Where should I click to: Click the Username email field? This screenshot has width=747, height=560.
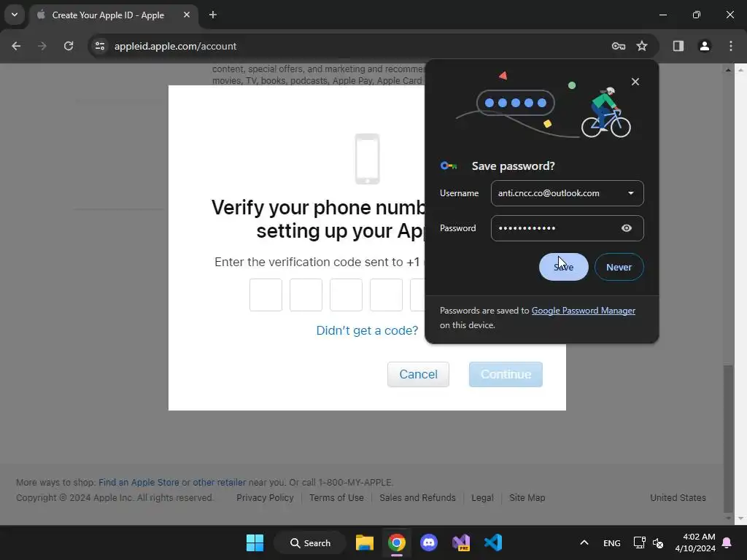(x=567, y=193)
